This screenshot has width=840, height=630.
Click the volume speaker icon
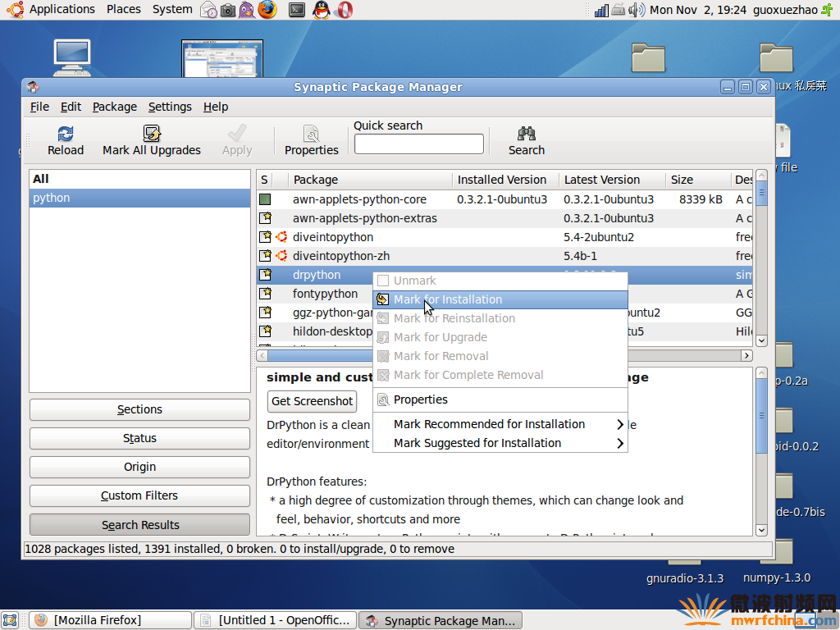(x=637, y=10)
